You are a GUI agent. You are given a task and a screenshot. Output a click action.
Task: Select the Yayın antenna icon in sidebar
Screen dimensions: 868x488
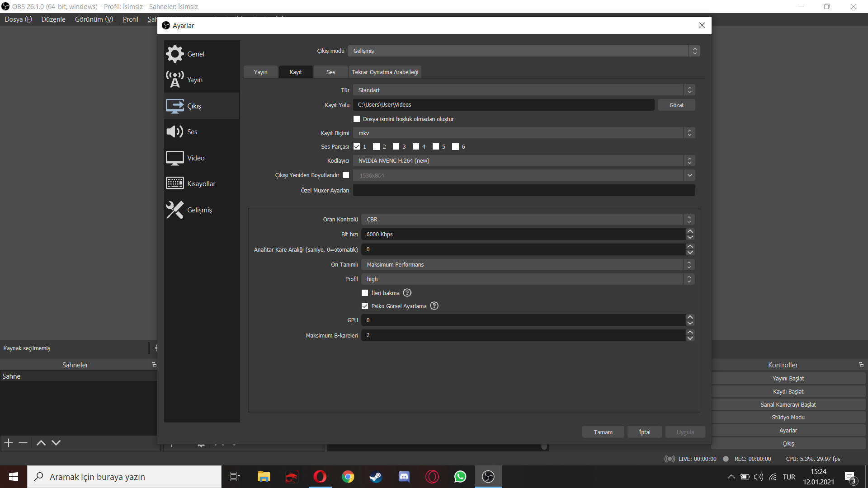tap(175, 80)
